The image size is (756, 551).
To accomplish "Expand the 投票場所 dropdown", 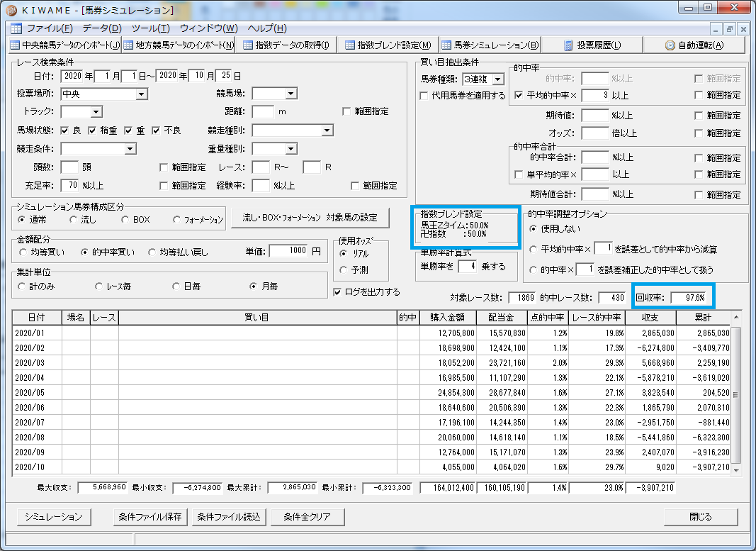I will (x=141, y=94).
